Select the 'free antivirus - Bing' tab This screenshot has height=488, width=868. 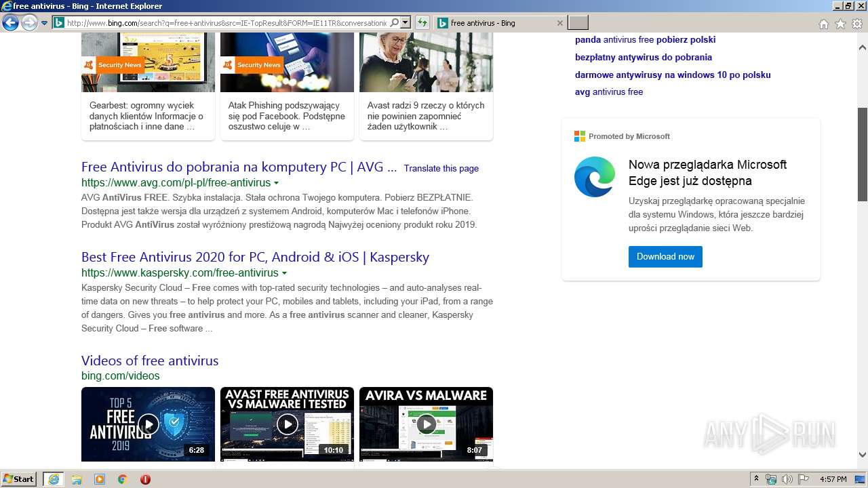[x=499, y=23]
